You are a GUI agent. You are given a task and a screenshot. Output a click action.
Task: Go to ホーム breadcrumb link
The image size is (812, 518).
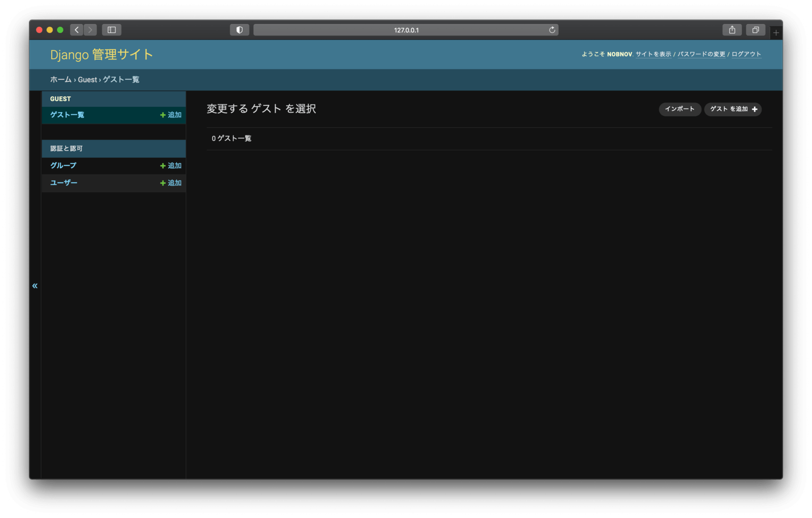point(61,79)
